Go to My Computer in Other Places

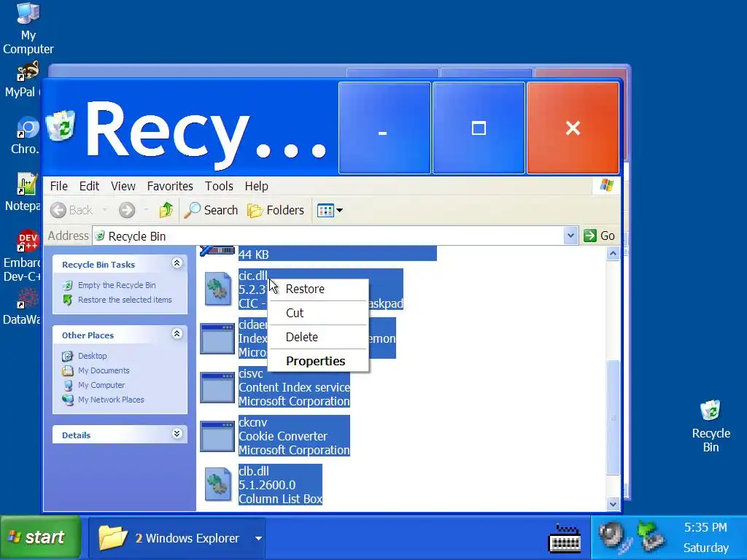[x=101, y=385]
